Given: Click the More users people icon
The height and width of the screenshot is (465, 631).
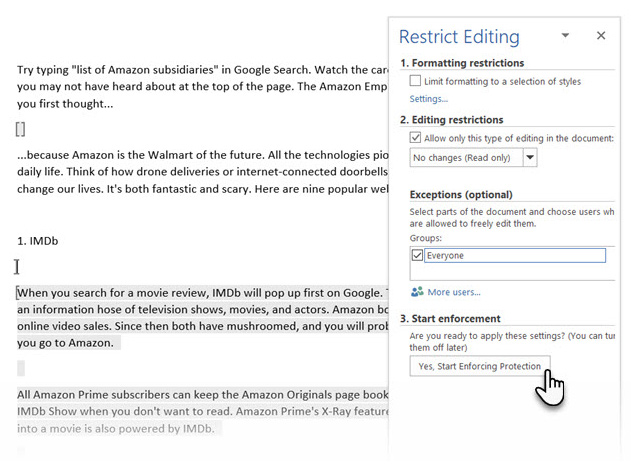Looking at the screenshot, I should tap(416, 292).
